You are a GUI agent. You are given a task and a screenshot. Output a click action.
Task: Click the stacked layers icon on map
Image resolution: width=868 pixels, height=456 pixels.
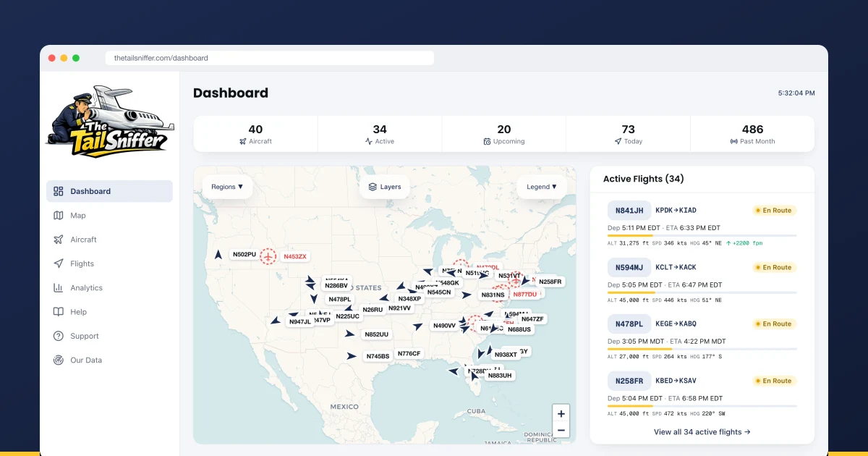(x=373, y=187)
